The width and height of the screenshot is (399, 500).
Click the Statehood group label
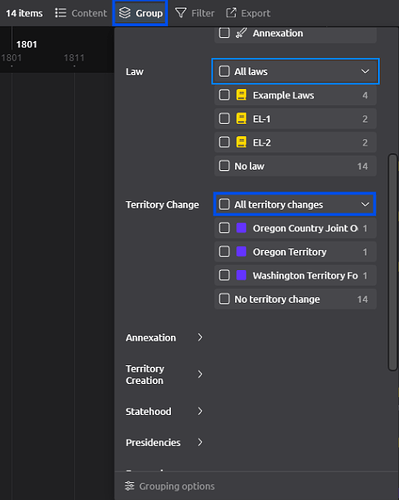pos(148,412)
